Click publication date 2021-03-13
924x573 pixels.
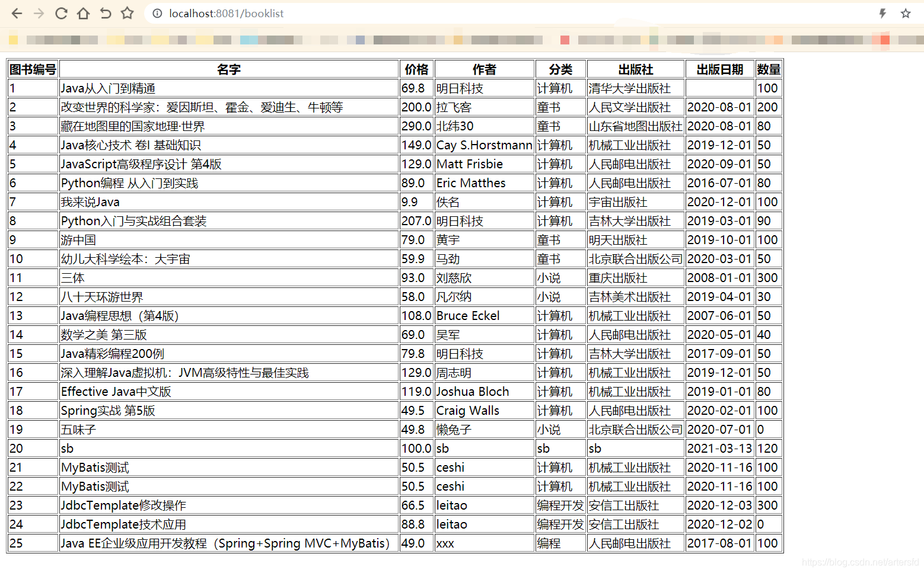[720, 449]
